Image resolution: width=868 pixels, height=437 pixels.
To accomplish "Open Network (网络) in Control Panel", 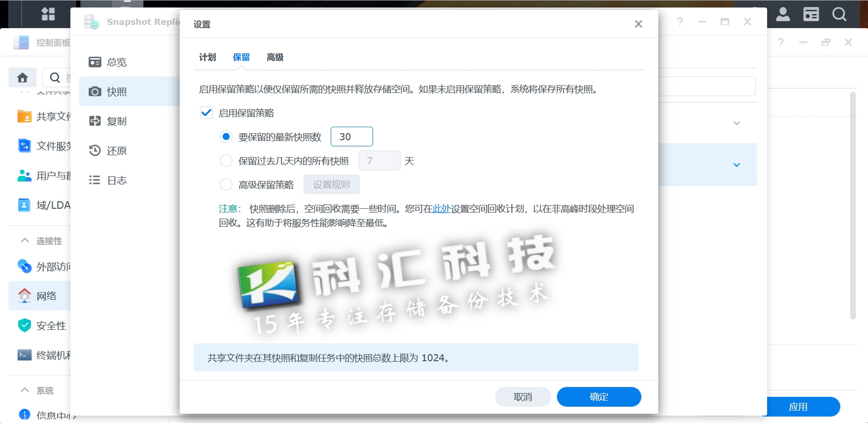I will [x=39, y=296].
